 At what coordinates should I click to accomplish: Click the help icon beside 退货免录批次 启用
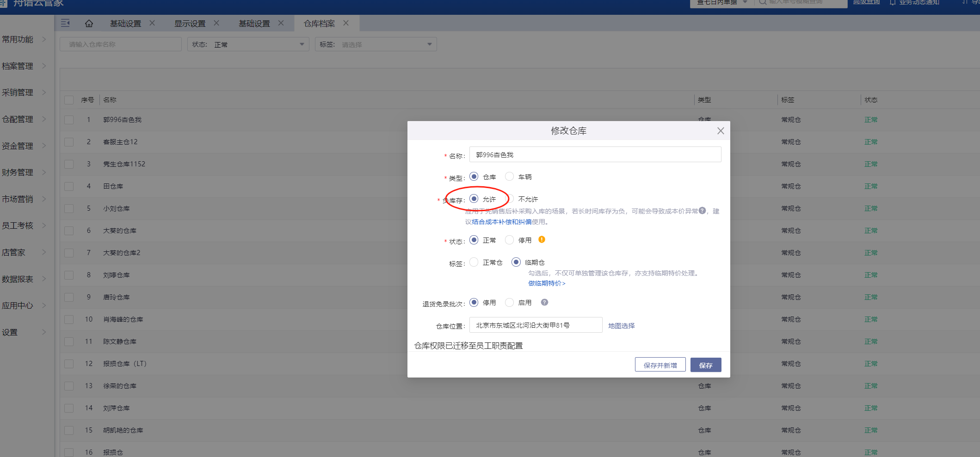[544, 302]
